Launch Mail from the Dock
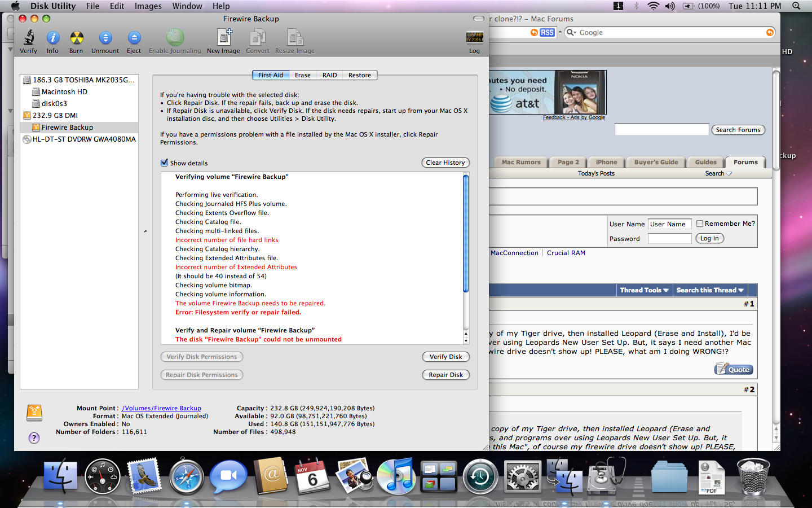The height and width of the screenshot is (508, 812). (x=145, y=476)
